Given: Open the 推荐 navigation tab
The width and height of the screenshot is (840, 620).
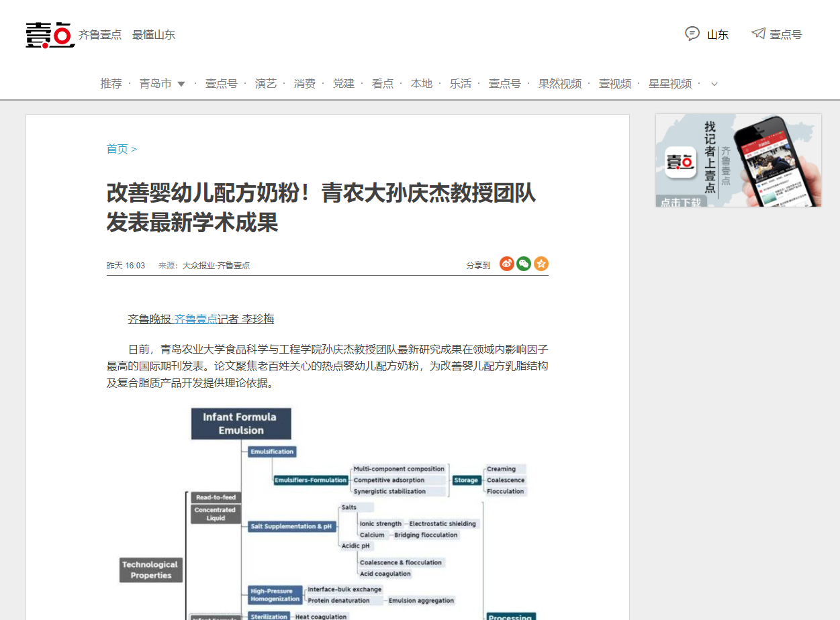Looking at the screenshot, I should pyautogui.click(x=111, y=84).
